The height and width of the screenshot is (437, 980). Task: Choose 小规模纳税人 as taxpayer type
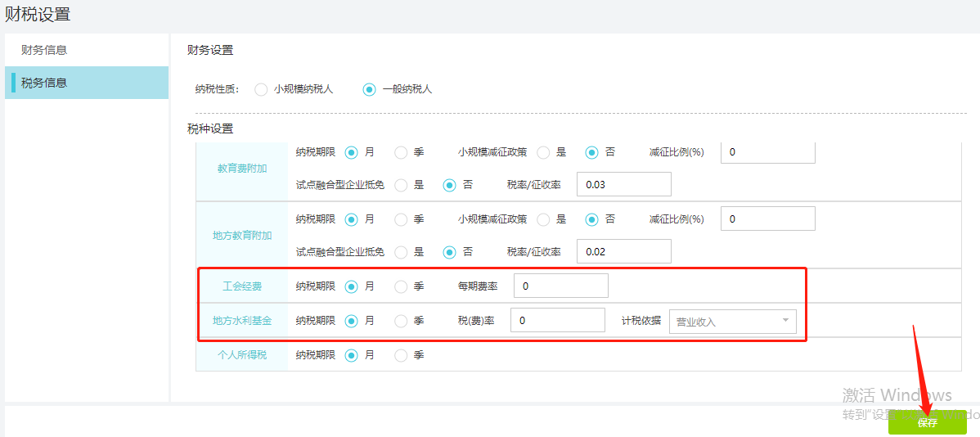click(x=261, y=89)
